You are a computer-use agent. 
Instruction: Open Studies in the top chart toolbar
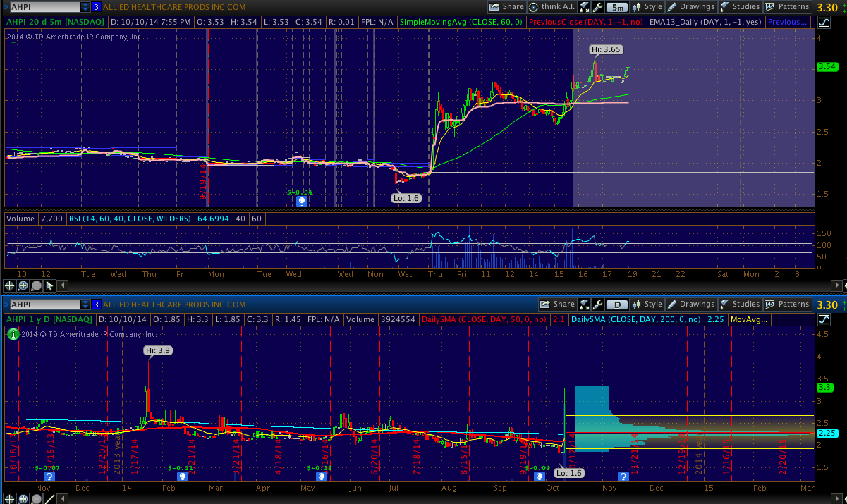click(x=739, y=7)
